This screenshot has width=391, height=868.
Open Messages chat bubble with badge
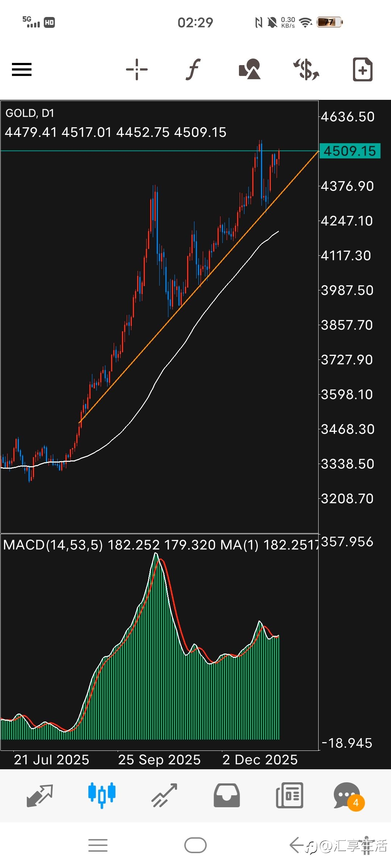click(349, 796)
